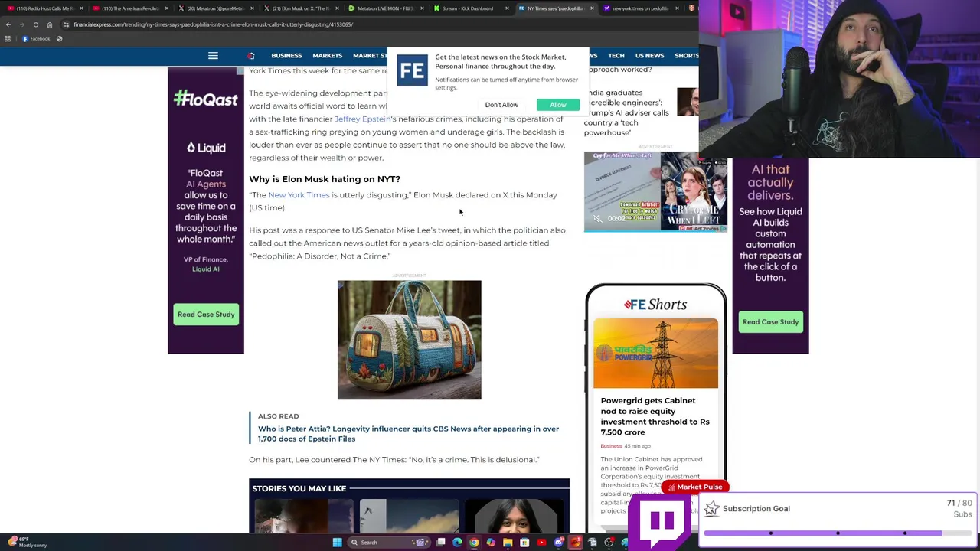Open icon next to Facebook bookmark

59,39
